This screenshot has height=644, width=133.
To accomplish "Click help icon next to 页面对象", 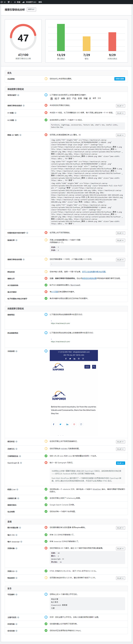I will click(x=16, y=548).
